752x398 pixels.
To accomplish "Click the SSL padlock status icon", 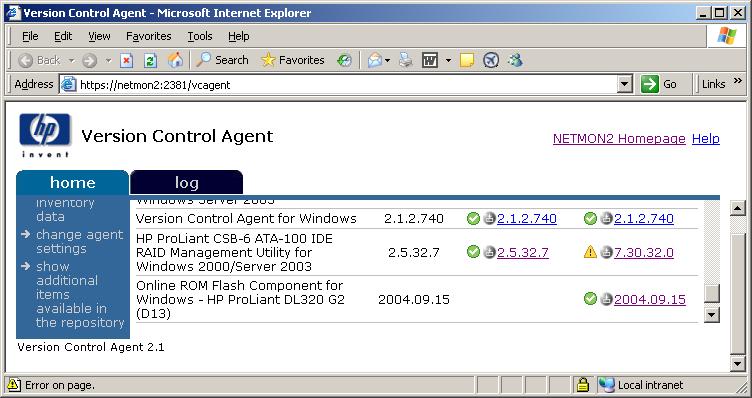I will (583, 385).
